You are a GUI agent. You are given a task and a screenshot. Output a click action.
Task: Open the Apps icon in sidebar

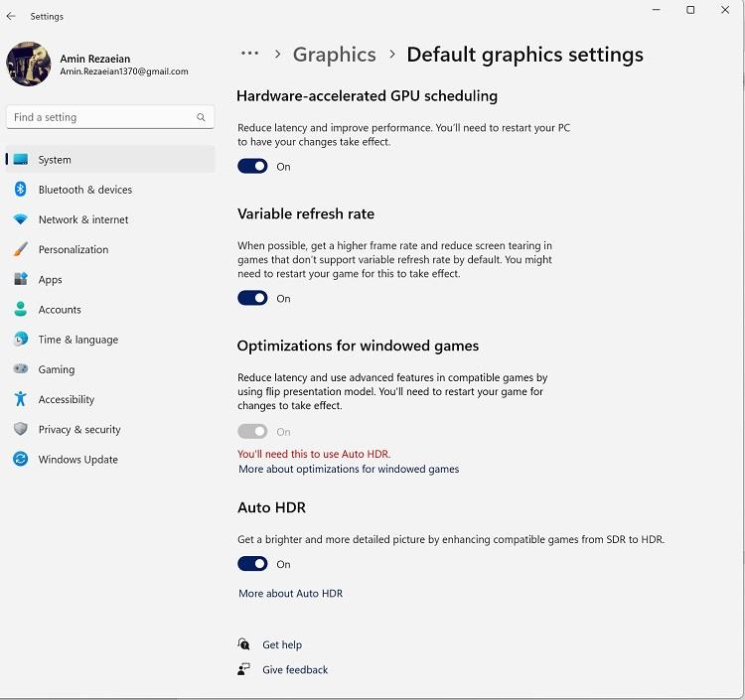click(x=21, y=280)
